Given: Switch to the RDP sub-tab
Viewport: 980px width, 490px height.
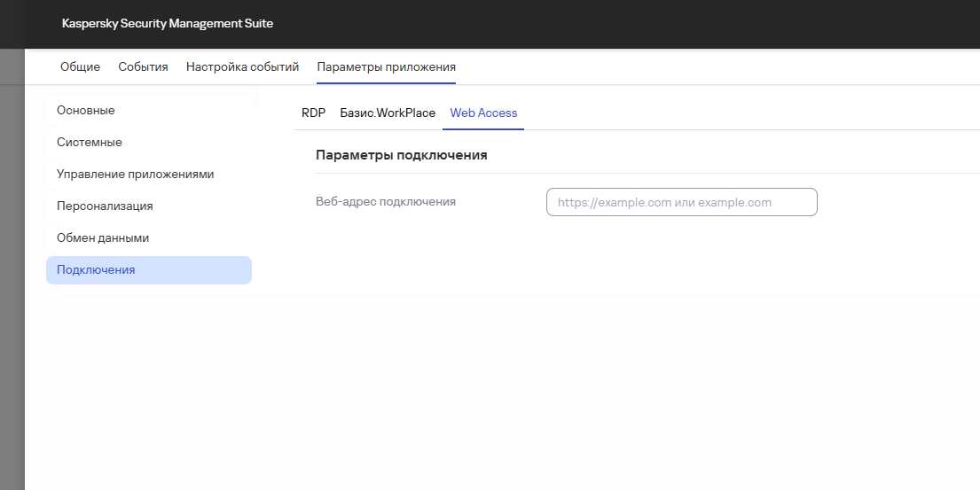Looking at the screenshot, I should [313, 113].
